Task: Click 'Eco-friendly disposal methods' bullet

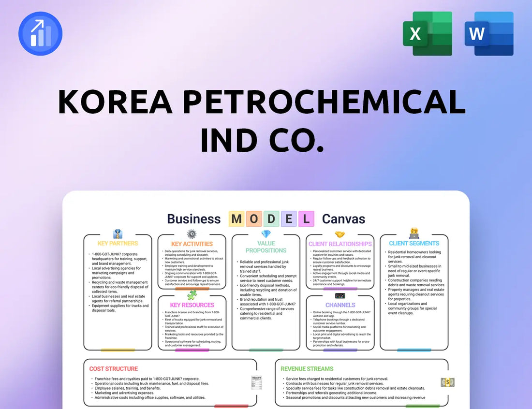Action: 268,290
